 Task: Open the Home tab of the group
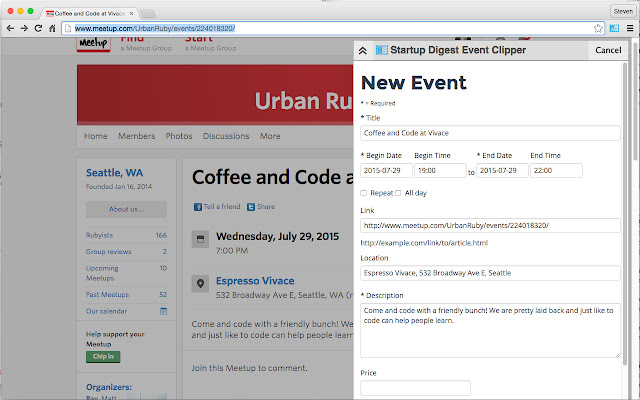click(x=96, y=136)
